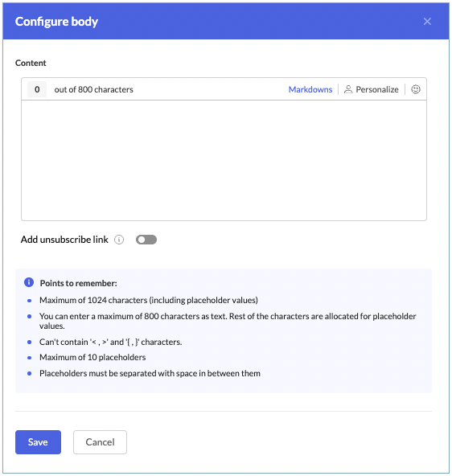Select the 'Maximum of 10 placeholders' bullet text
452x476 pixels.
click(92, 357)
